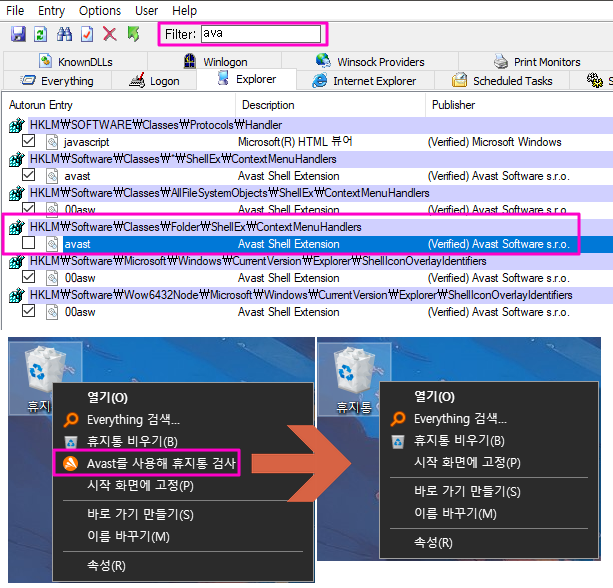Sort by the Publisher column header
Viewport: 613px width, 588px height.
click(519, 105)
